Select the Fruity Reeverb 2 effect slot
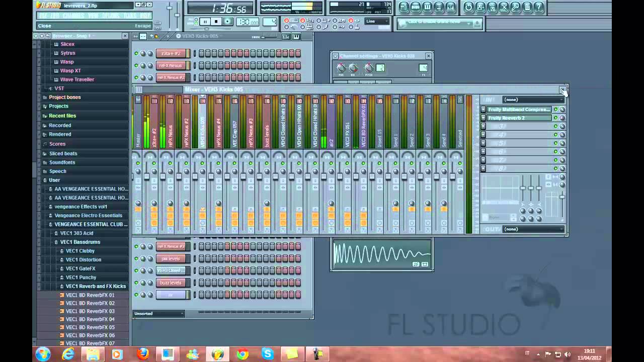This screenshot has height=362, width=644. click(519, 118)
